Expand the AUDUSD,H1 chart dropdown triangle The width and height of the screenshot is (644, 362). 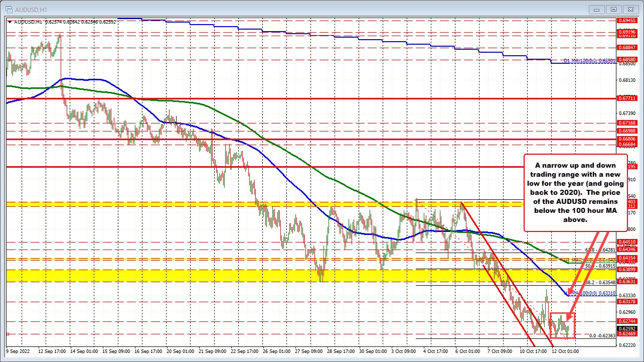(10, 22)
